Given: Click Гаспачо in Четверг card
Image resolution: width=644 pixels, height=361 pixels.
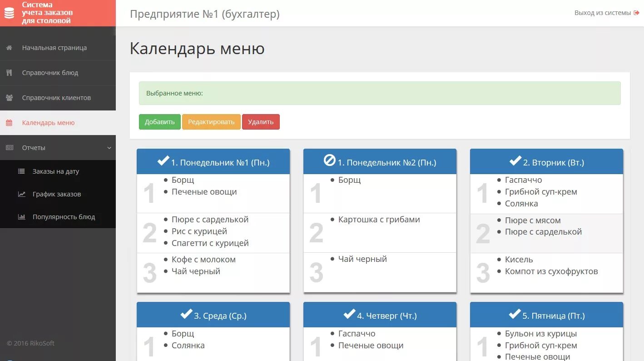Looking at the screenshot, I should click(x=357, y=334).
